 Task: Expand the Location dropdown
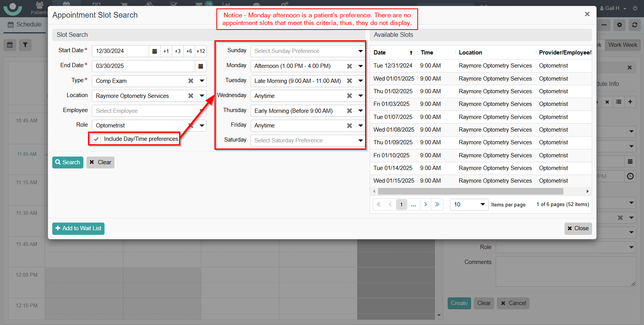[202, 96]
